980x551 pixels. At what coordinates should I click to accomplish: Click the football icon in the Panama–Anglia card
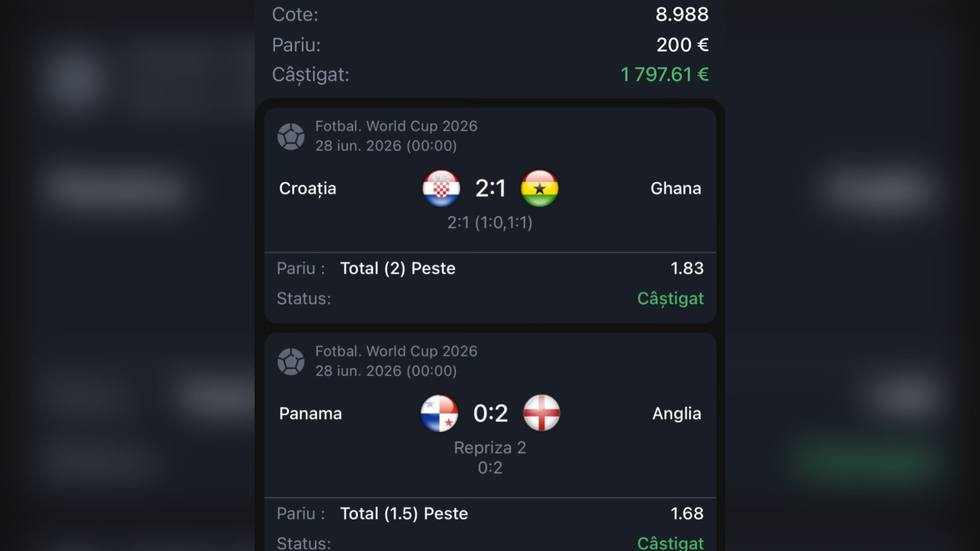point(291,362)
